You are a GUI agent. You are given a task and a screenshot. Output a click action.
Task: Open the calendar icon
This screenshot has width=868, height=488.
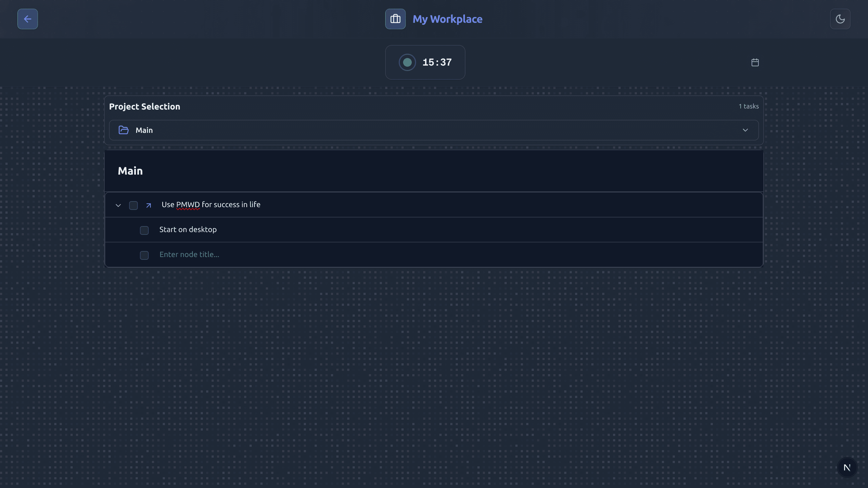(x=755, y=62)
